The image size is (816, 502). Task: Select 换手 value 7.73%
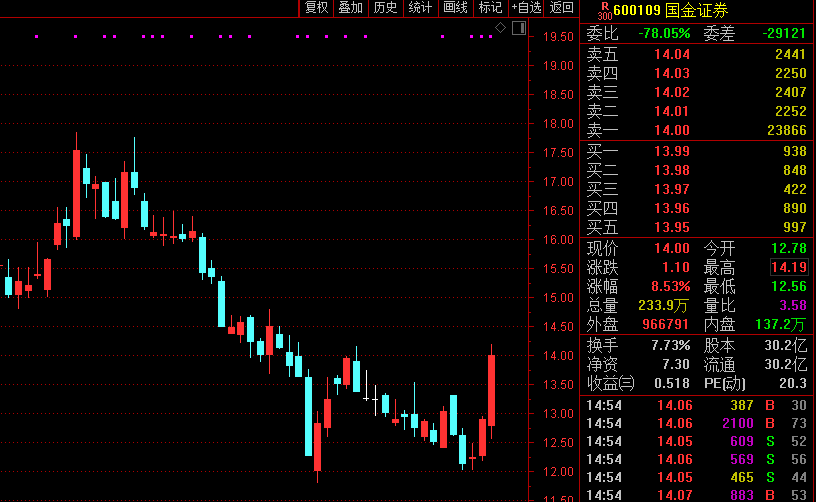(670, 345)
